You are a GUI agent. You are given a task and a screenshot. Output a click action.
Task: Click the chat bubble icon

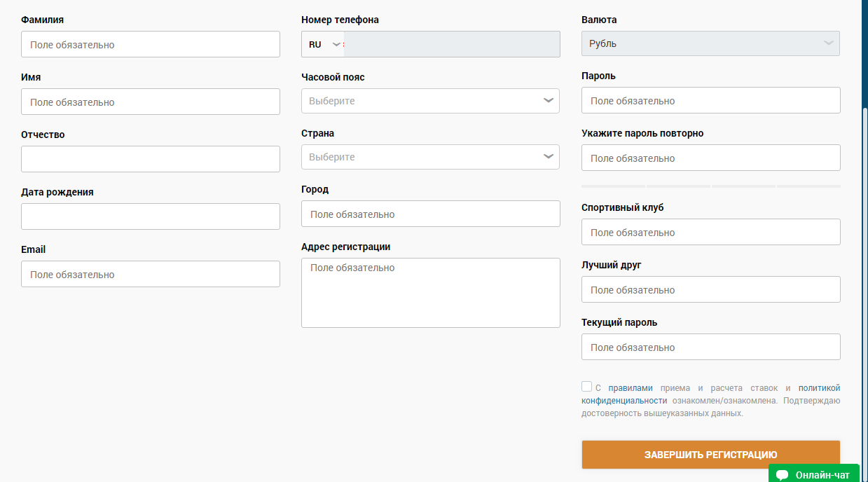click(x=783, y=475)
